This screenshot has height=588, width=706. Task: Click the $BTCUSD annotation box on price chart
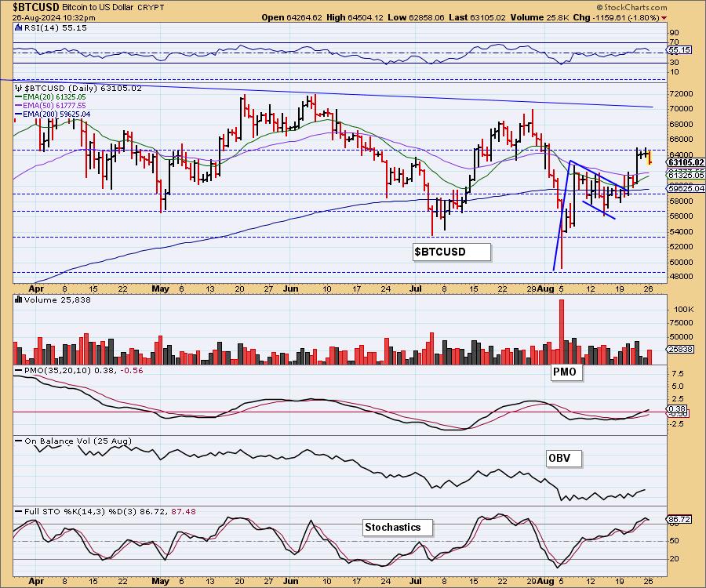pos(452,252)
